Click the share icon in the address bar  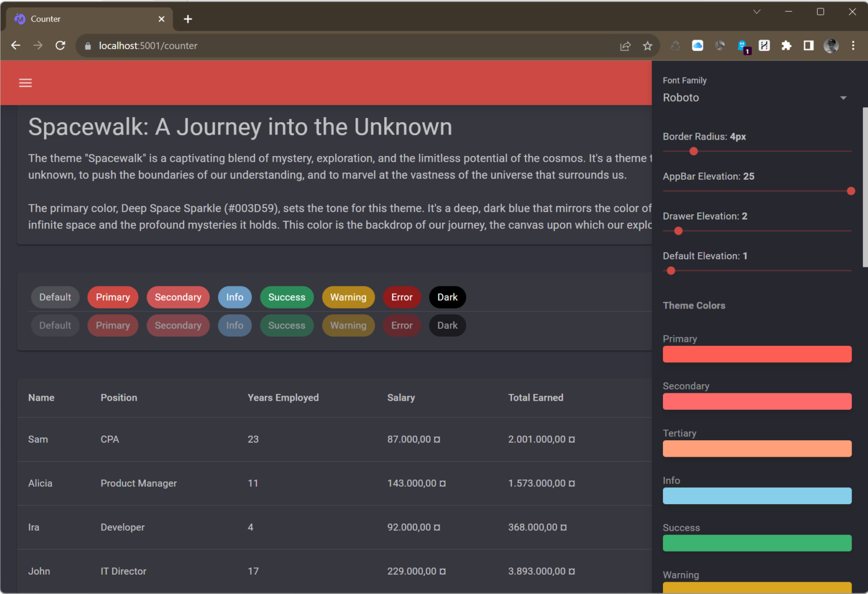[626, 46]
